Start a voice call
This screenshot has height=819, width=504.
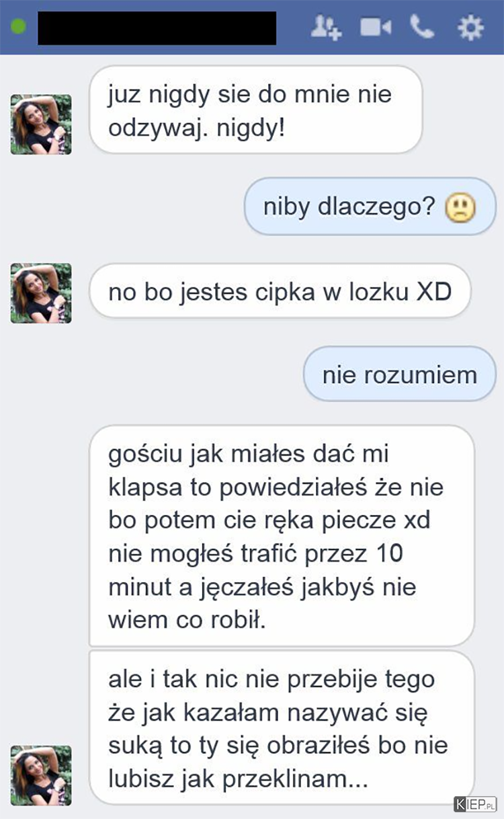point(423,27)
